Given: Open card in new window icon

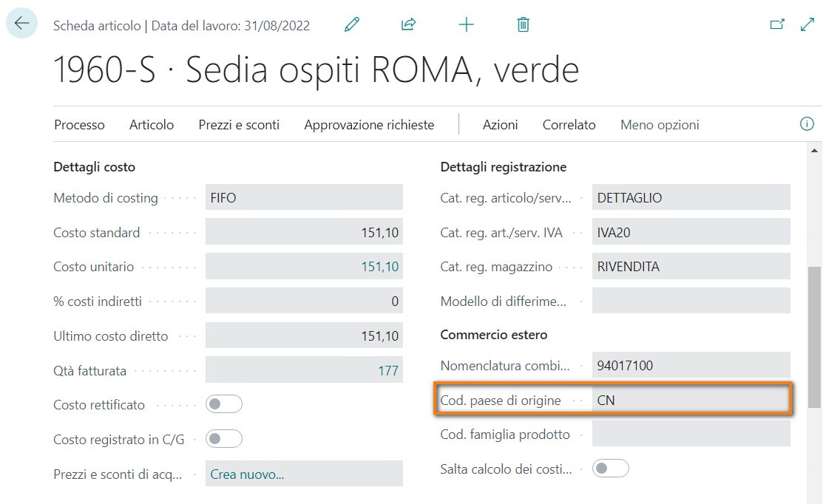Looking at the screenshot, I should click(x=777, y=24).
